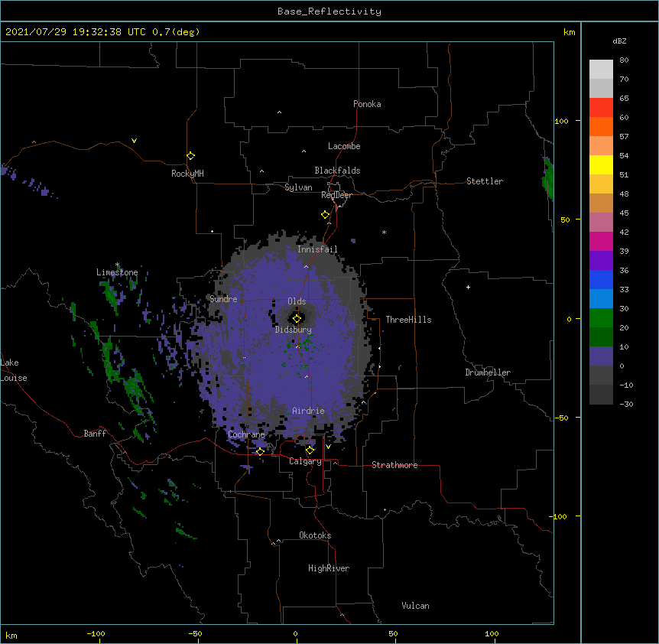Click the Stettler city label
659x644 pixels.
[485, 181]
